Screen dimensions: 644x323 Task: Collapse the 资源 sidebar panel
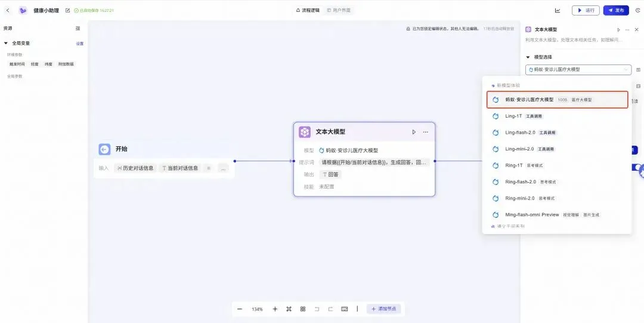tap(78, 29)
